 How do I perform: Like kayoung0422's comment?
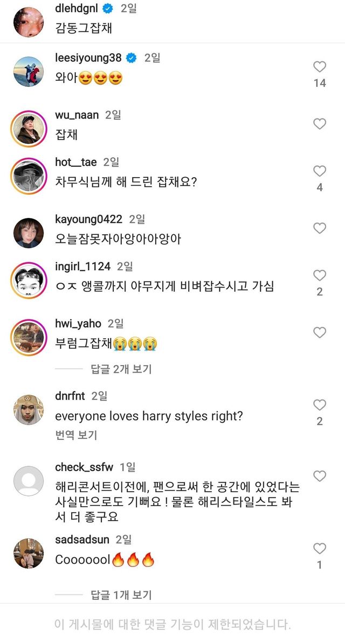click(320, 228)
